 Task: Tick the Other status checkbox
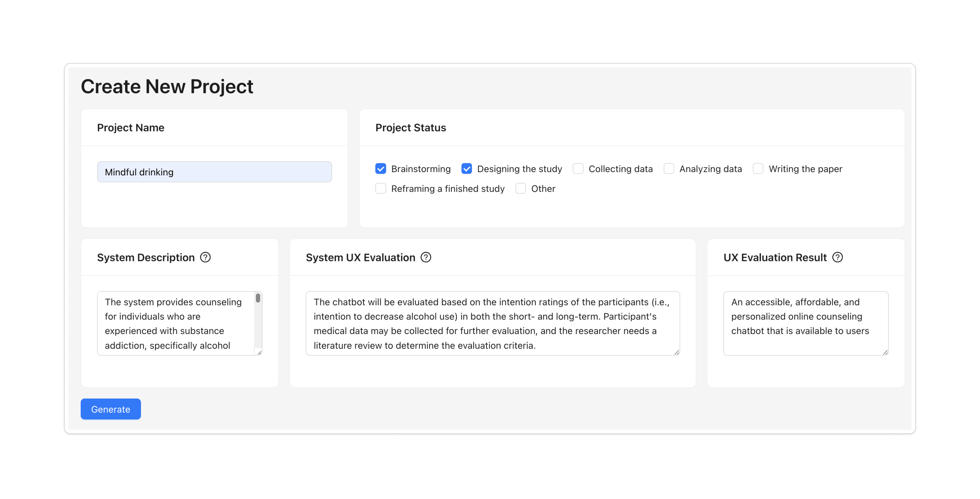click(520, 188)
